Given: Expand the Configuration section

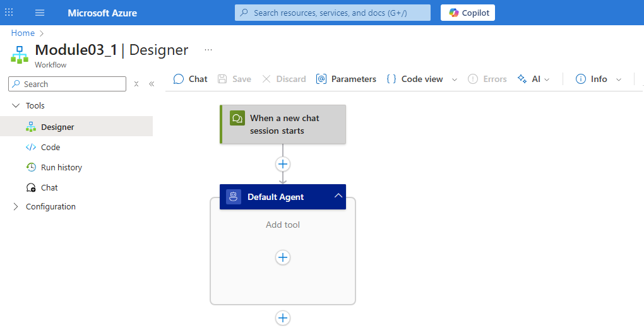Looking at the screenshot, I should [x=16, y=206].
